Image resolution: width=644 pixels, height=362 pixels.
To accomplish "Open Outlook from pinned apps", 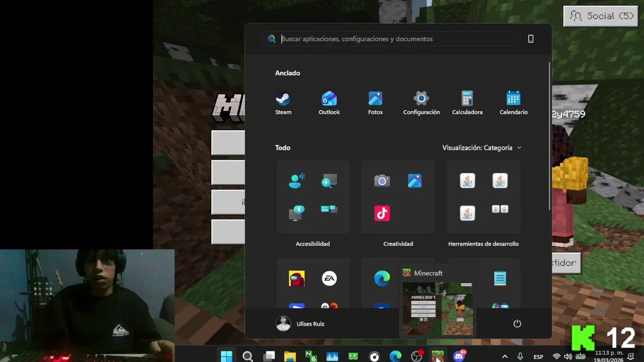I will [x=329, y=103].
